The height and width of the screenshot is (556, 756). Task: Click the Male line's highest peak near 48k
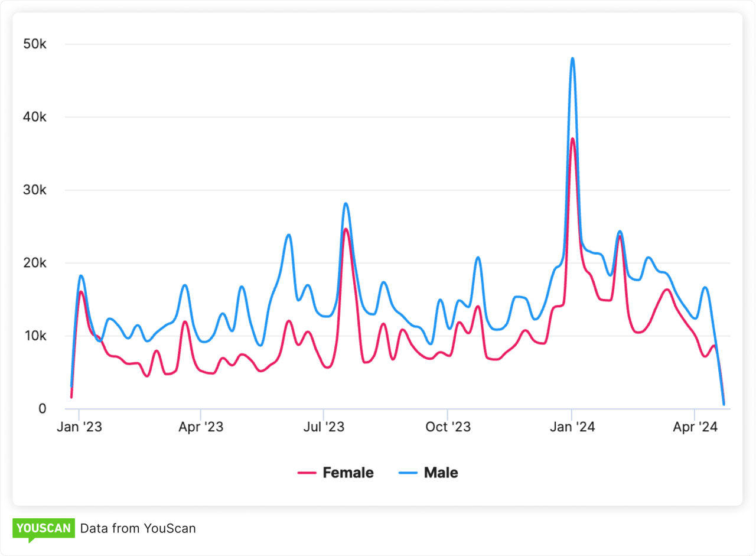tap(572, 58)
